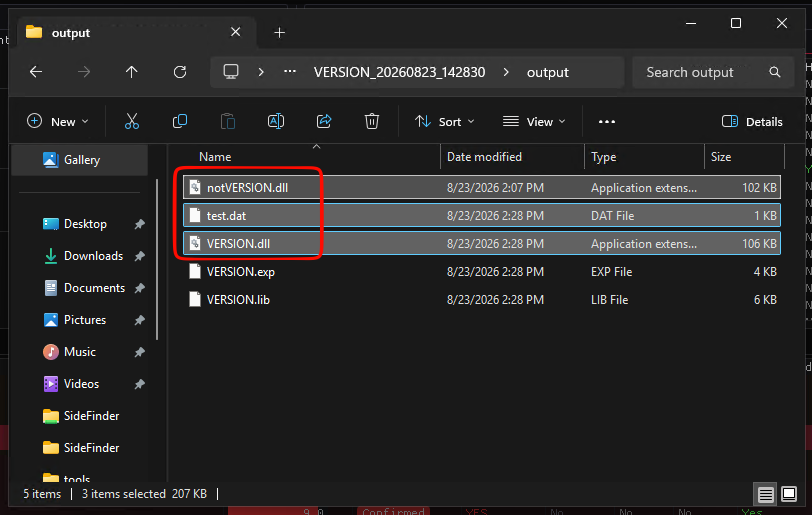This screenshot has width=812, height=515.
Task: Expand chevron after VERSION_20260823_142830 breadcrumb
Action: coord(506,72)
